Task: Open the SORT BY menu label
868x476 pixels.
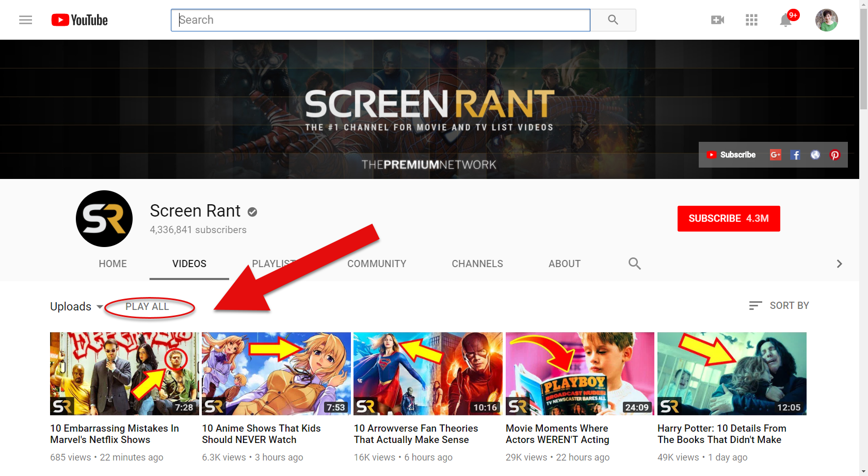Action: coord(789,305)
